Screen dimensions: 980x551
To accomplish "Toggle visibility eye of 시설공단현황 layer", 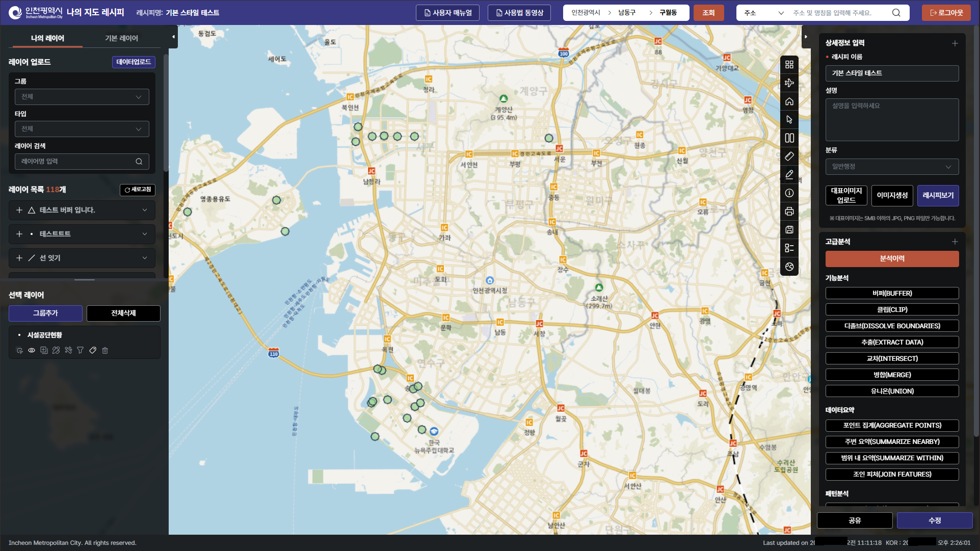I will coord(32,350).
